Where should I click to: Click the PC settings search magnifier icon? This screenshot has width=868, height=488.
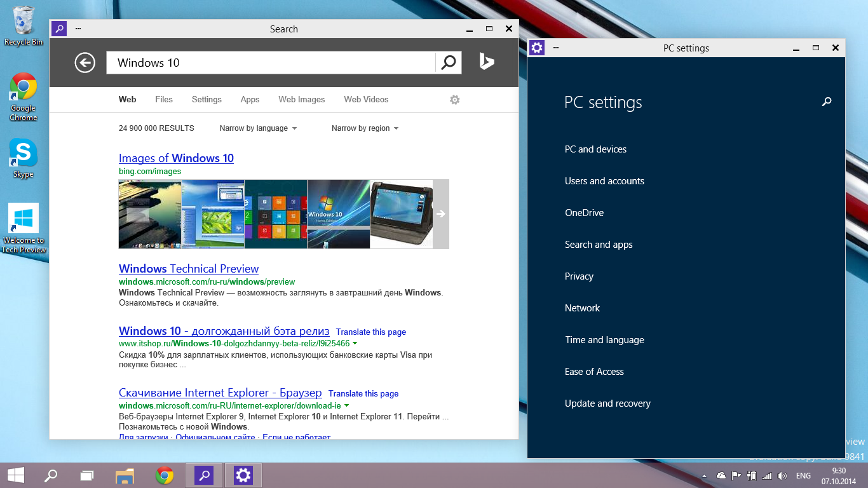tap(826, 102)
